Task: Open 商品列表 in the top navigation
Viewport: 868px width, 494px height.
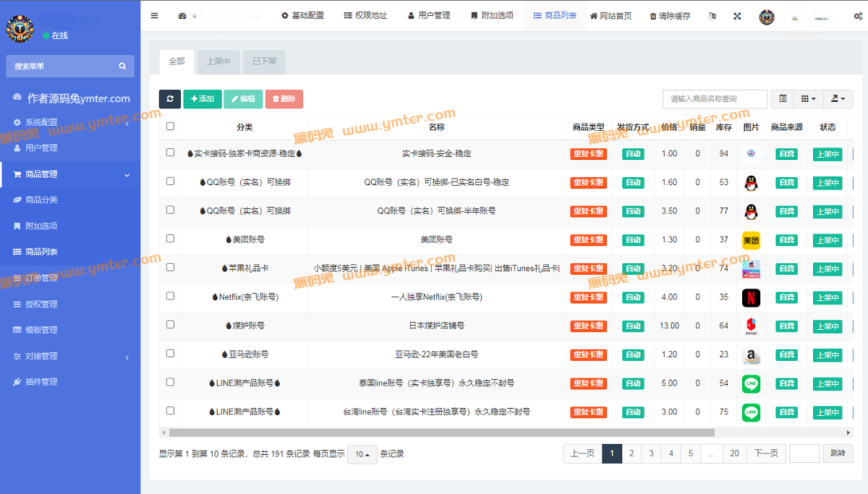Action: tap(555, 16)
